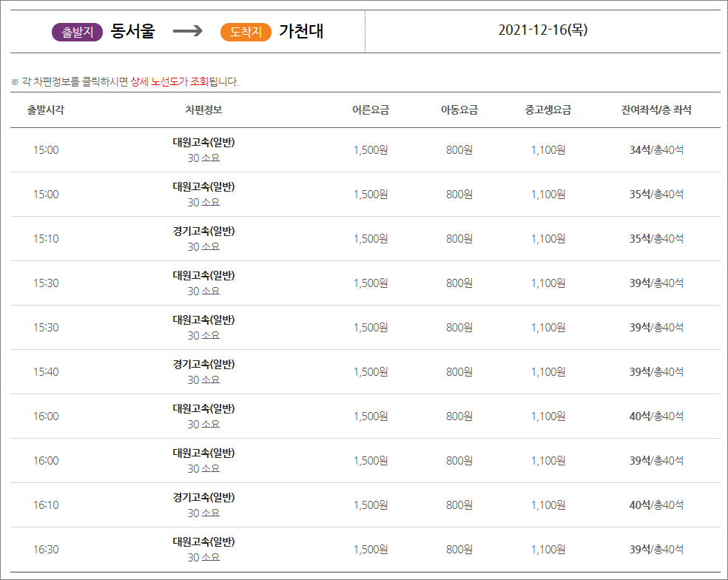Click the purple 출발지 badge
This screenshot has height=580, width=728.
[76, 30]
